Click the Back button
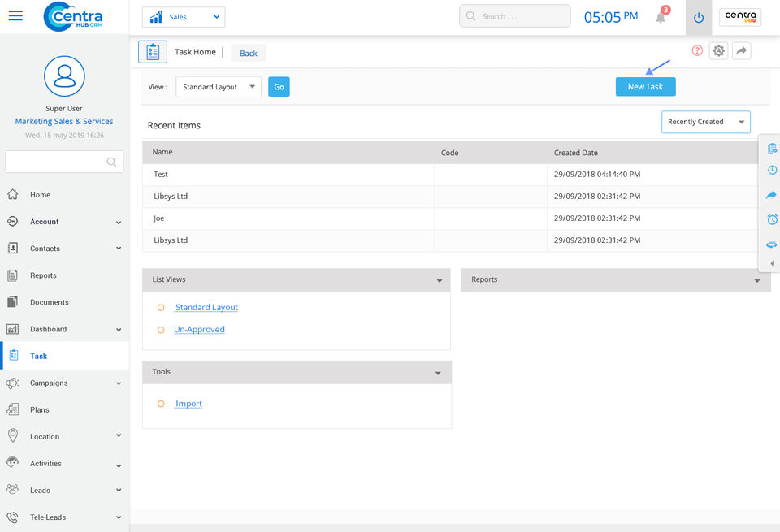The width and height of the screenshot is (780, 532). [x=249, y=54]
